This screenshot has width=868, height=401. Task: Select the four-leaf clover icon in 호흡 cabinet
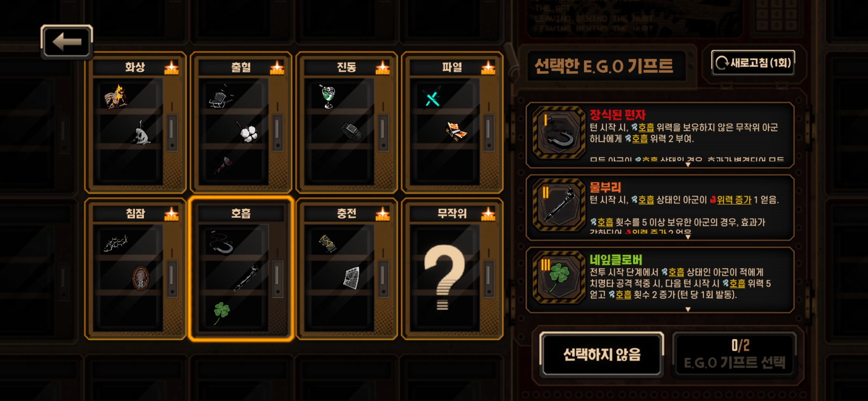pyautogui.click(x=221, y=313)
